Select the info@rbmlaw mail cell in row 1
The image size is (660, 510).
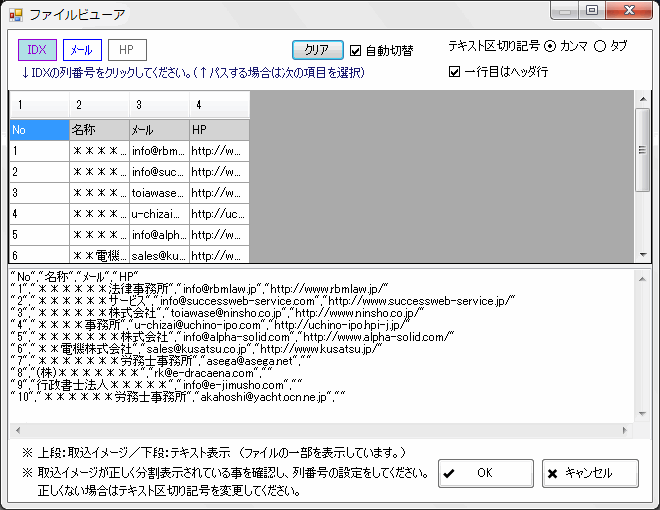(159, 151)
